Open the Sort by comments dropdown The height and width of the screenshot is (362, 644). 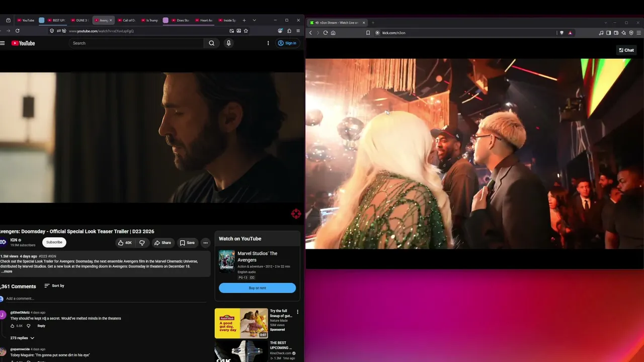point(54,286)
